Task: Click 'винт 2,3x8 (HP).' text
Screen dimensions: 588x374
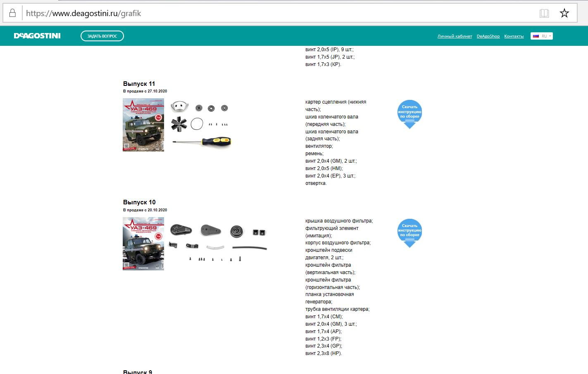Action: (324, 353)
